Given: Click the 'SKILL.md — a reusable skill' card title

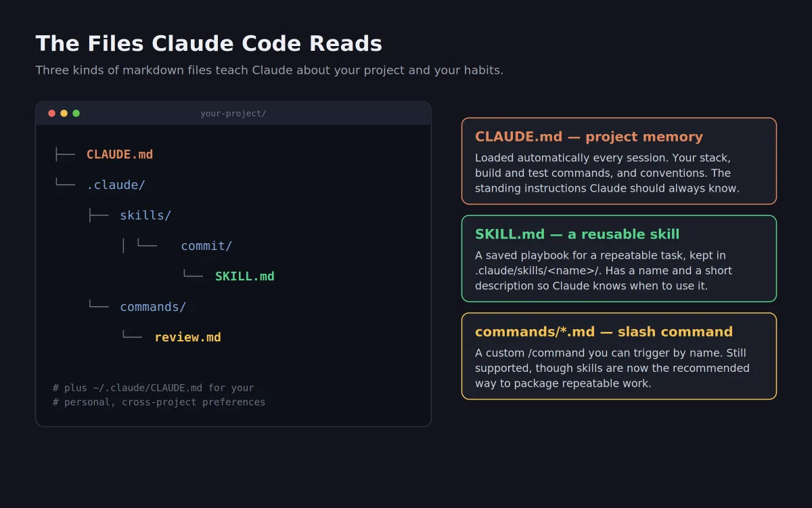Looking at the screenshot, I should [577, 234].
